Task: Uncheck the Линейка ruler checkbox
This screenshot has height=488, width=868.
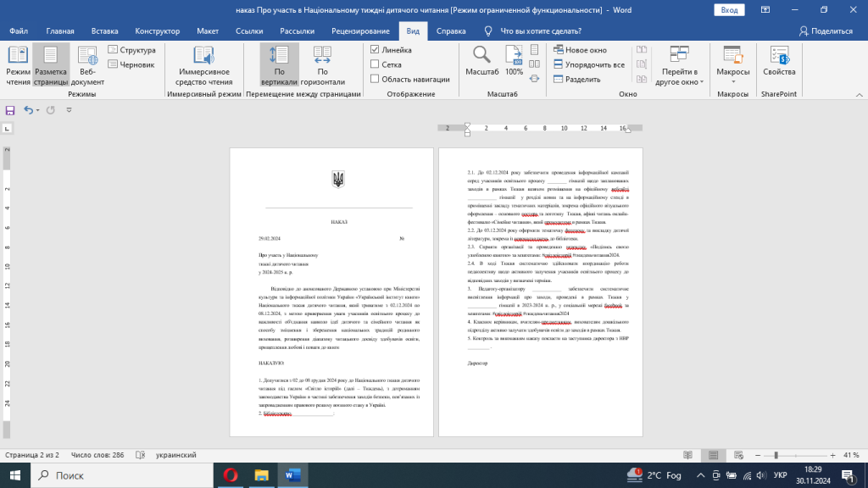Action: point(376,50)
